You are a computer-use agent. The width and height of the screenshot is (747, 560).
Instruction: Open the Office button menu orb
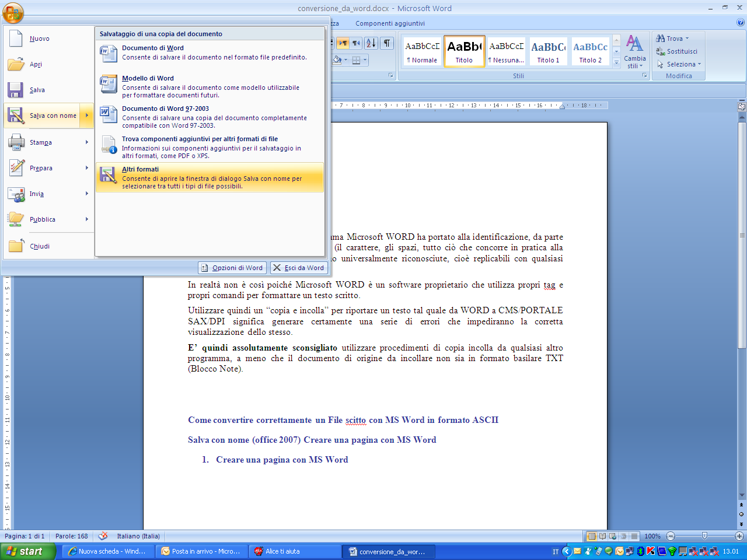13,12
